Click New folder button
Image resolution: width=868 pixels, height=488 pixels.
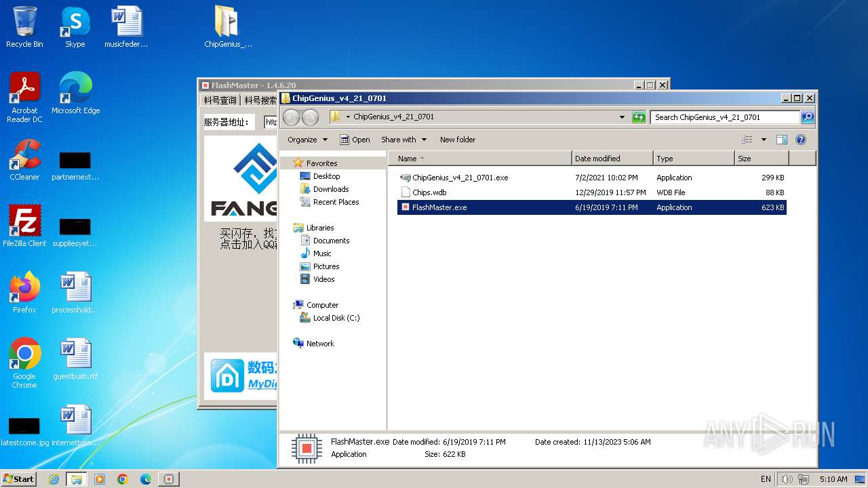pyautogui.click(x=458, y=140)
